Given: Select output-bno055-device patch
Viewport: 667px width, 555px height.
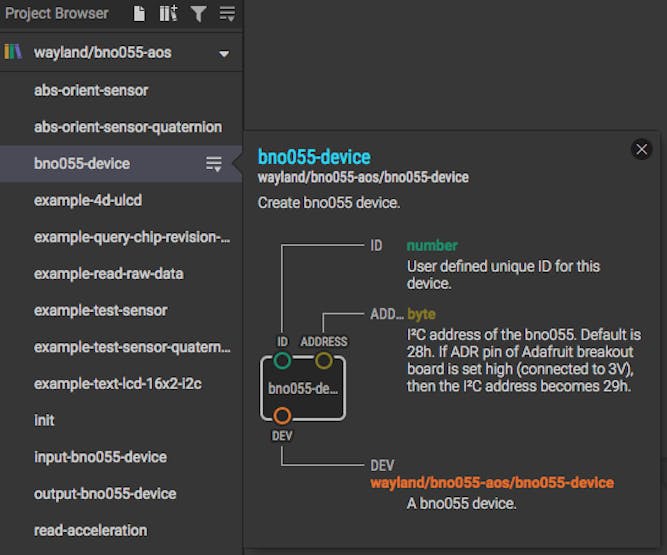Looking at the screenshot, I should (121, 494).
